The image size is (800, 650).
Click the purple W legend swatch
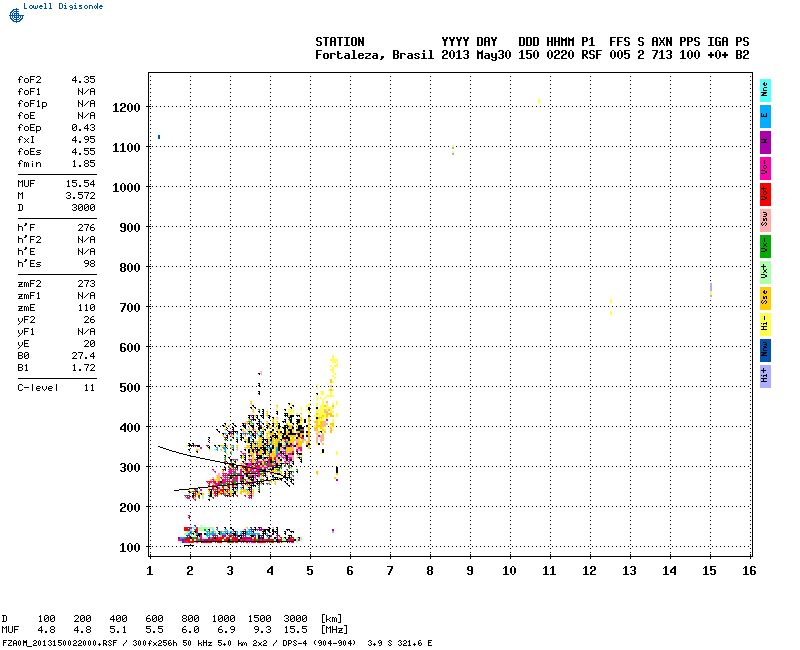click(765, 142)
